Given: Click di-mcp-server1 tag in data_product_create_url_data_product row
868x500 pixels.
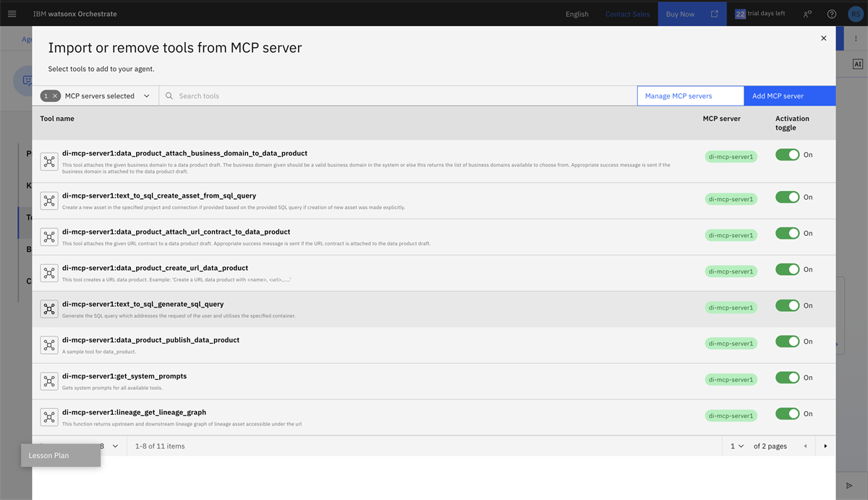Looking at the screenshot, I should coord(731,271).
